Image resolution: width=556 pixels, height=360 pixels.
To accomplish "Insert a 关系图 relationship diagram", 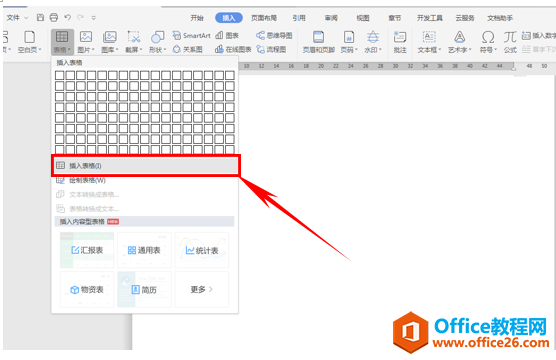I will tap(188, 49).
